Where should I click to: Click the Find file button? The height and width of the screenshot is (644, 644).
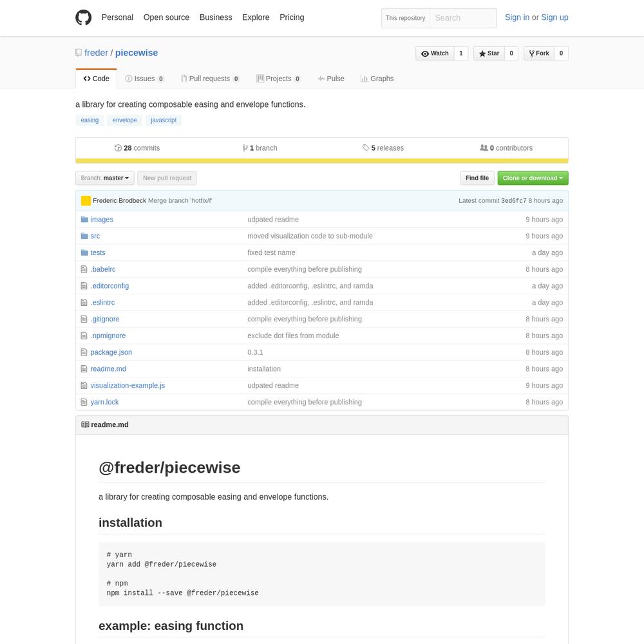point(477,178)
